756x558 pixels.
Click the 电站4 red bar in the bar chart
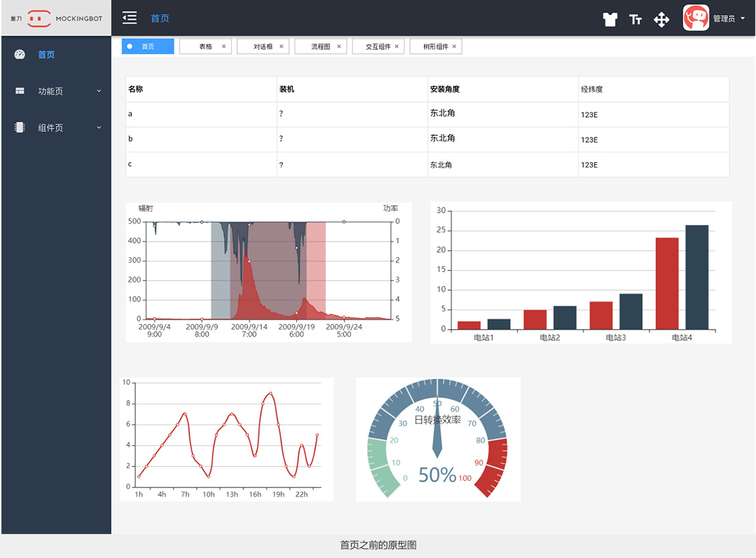pyautogui.click(x=667, y=284)
